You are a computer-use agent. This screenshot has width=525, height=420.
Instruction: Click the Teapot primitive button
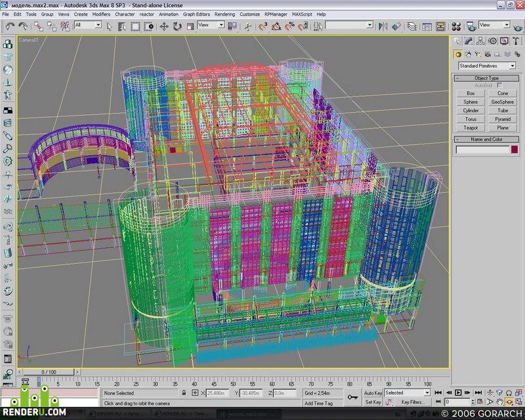[x=471, y=127]
